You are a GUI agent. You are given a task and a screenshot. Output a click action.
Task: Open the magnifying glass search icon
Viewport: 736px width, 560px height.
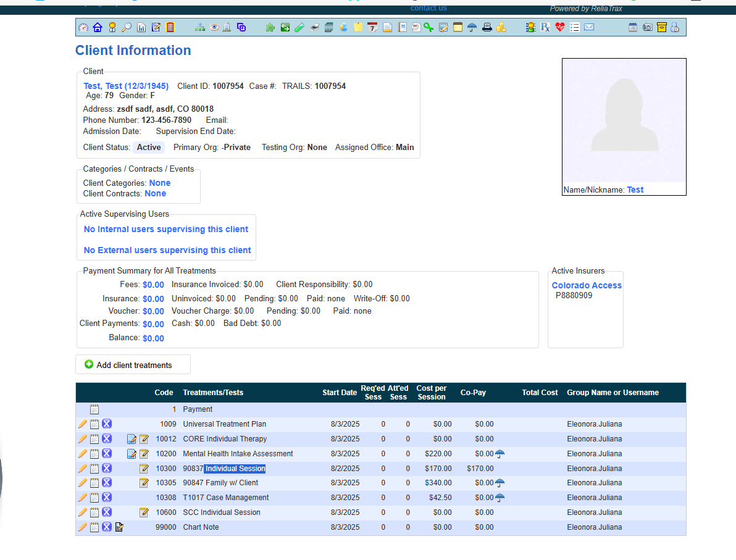tap(126, 27)
